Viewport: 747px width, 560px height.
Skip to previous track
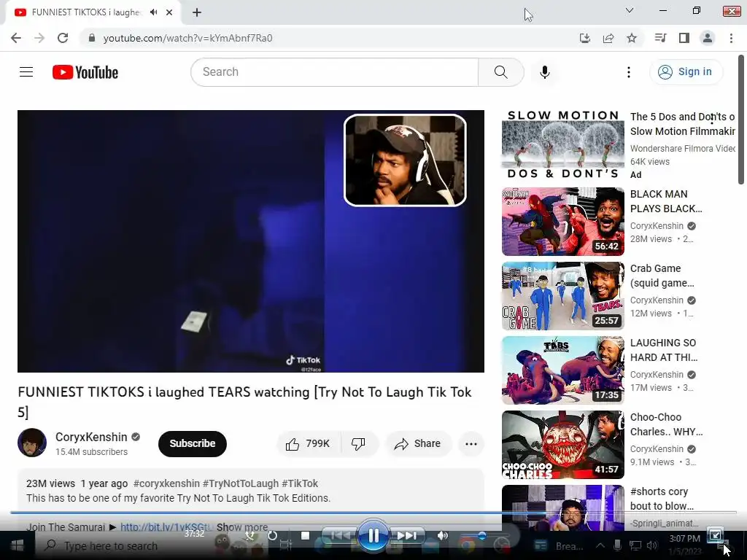(x=339, y=536)
